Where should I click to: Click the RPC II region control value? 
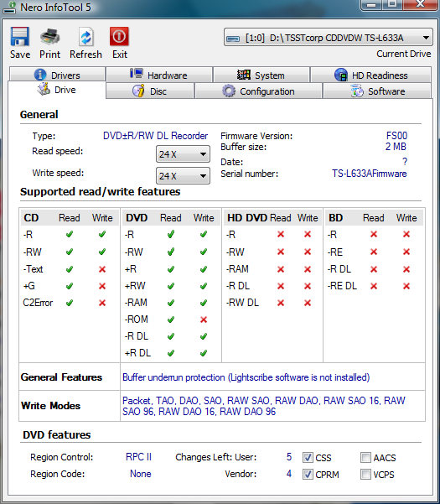coord(138,457)
